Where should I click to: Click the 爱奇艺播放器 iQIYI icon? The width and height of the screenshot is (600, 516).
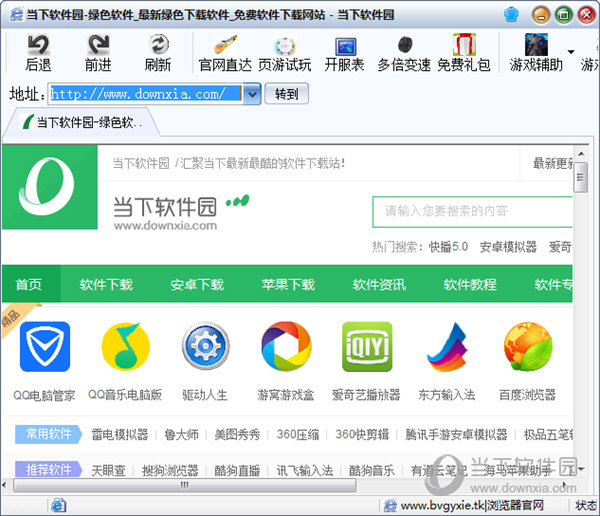tap(367, 346)
